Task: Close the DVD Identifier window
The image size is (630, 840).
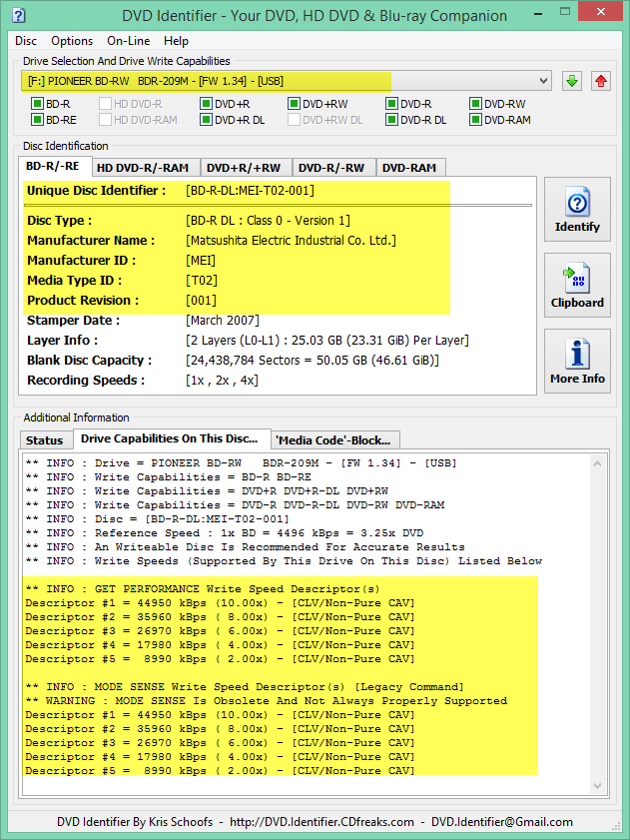Action: (600, 10)
